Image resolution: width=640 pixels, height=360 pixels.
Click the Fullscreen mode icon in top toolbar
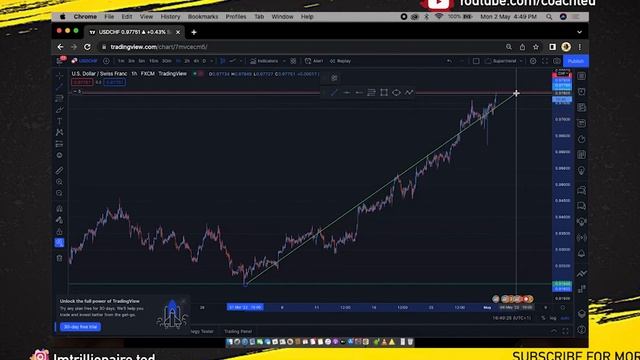click(545, 61)
